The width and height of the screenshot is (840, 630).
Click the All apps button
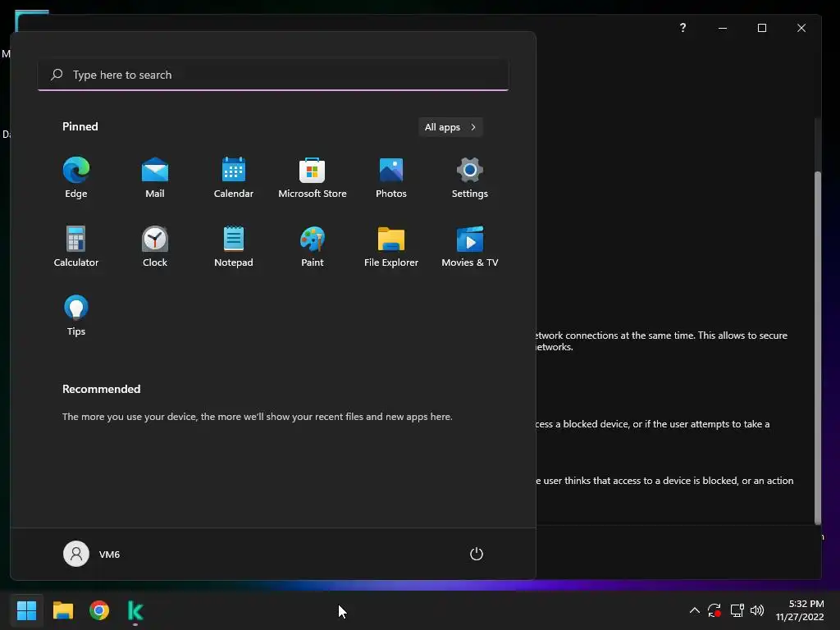[450, 127]
